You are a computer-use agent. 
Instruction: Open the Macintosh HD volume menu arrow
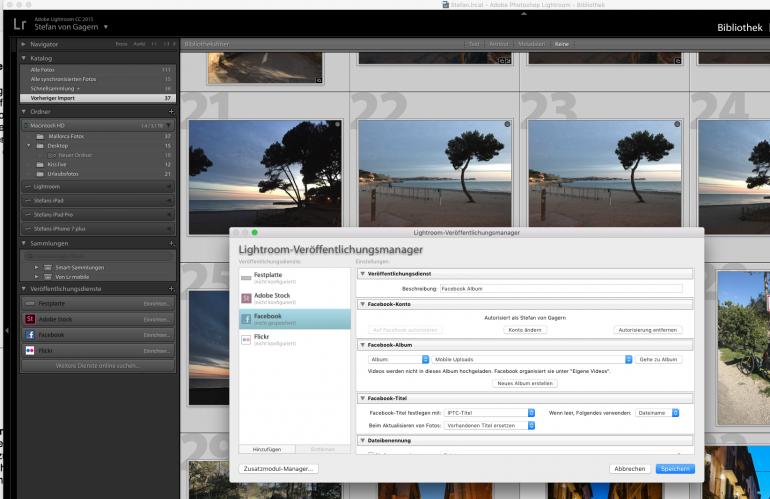click(x=169, y=125)
